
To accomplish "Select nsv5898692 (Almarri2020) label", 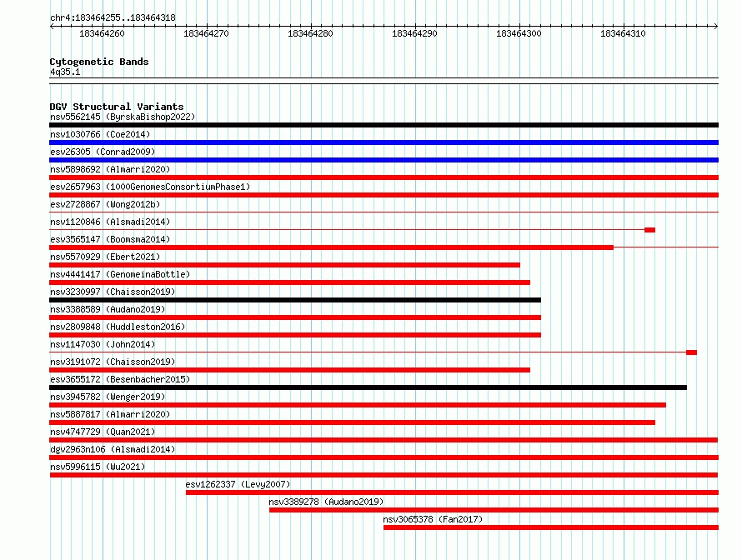I will tap(110, 169).
